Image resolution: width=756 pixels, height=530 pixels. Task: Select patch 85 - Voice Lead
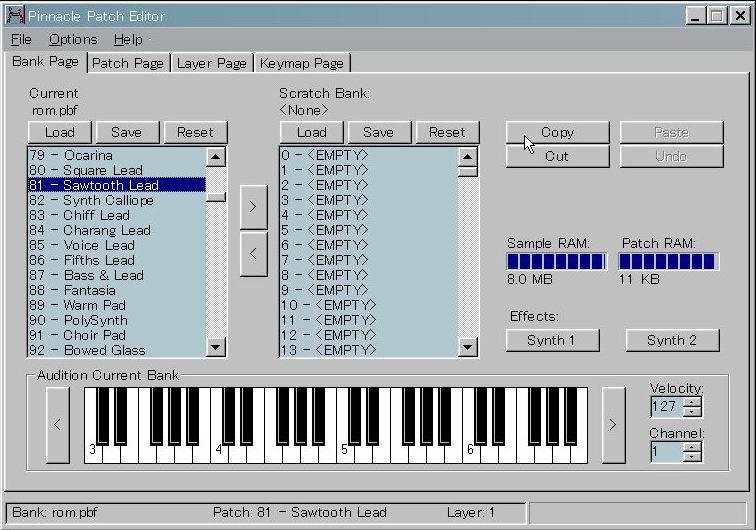click(117, 245)
